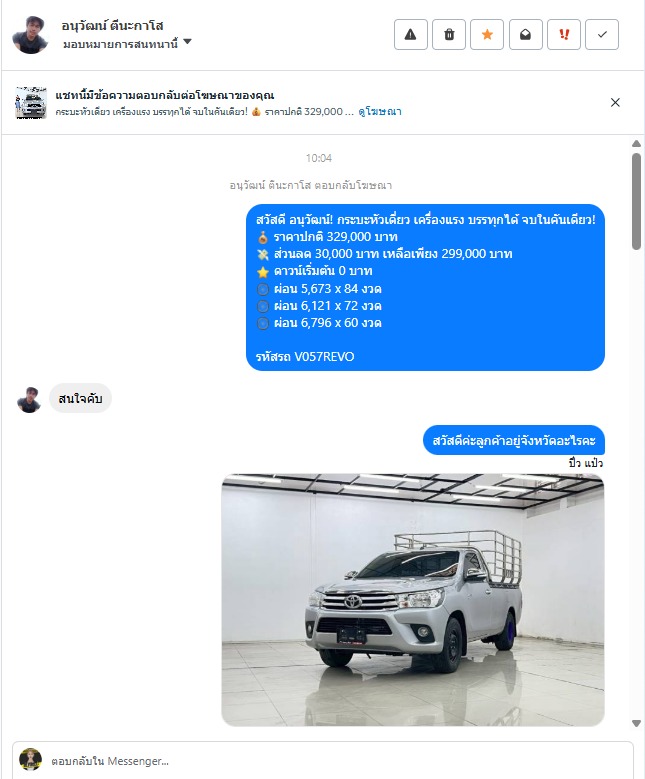Click customer avatar beside สนใจคับ message

[29, 399]
